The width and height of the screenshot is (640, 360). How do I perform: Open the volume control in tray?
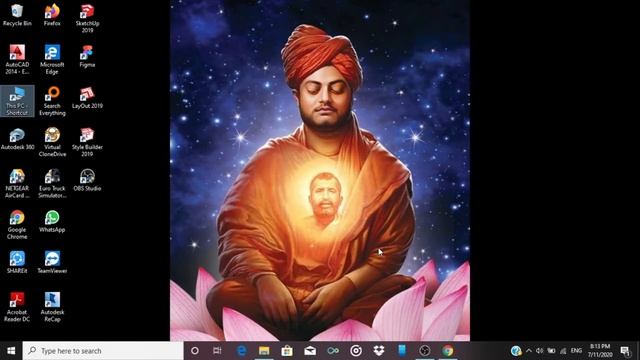pos(540,351)
